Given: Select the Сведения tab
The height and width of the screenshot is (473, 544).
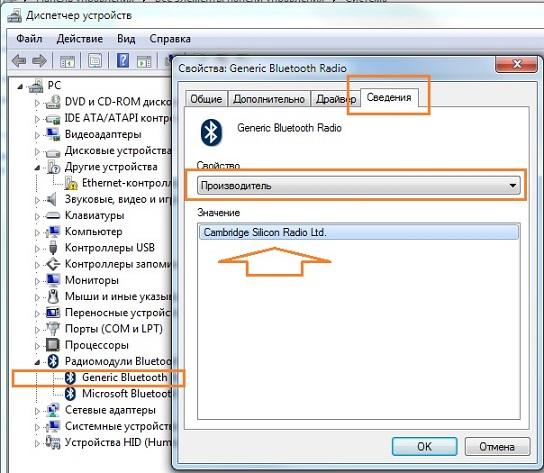Looking at the screenshot, I should pyautogui.click(x=389, y=98).
